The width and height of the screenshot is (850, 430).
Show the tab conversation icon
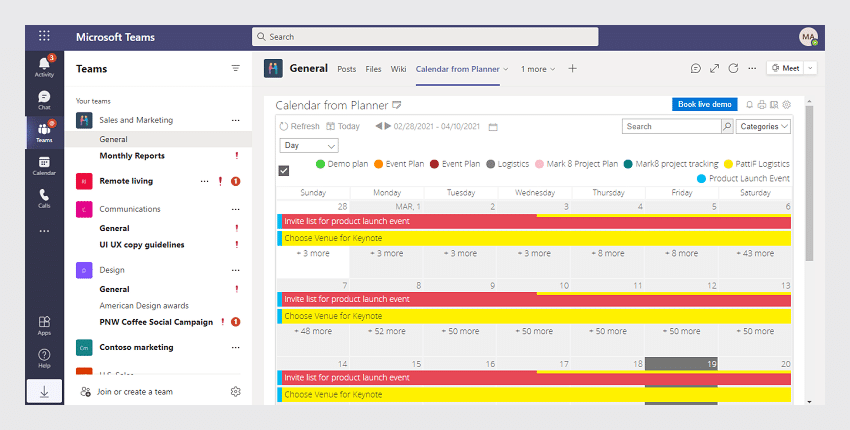[696, 68]
